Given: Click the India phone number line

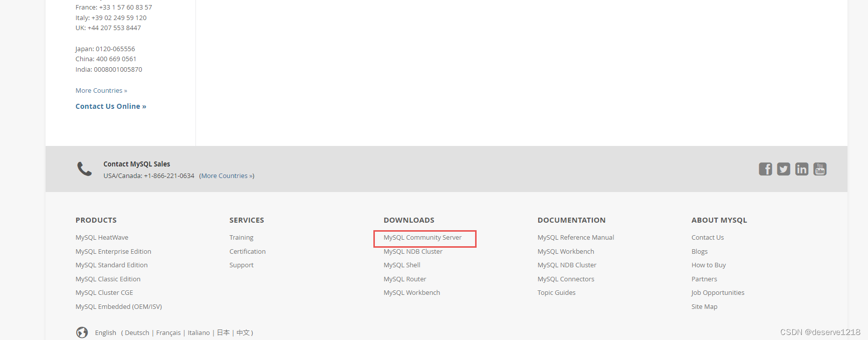Looking at the screenshot, I should (x=109, y=70).
